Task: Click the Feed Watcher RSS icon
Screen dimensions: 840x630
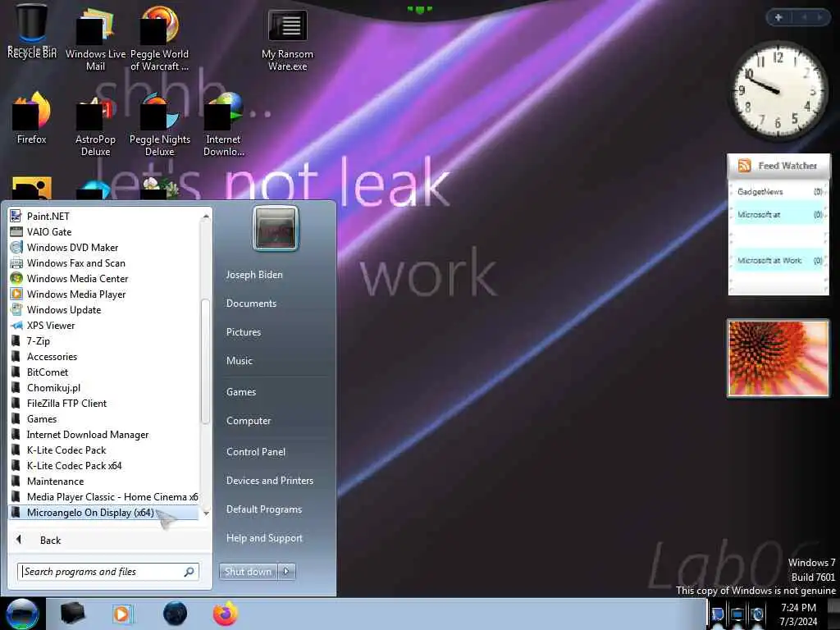Action: click(x=744, y=166)
